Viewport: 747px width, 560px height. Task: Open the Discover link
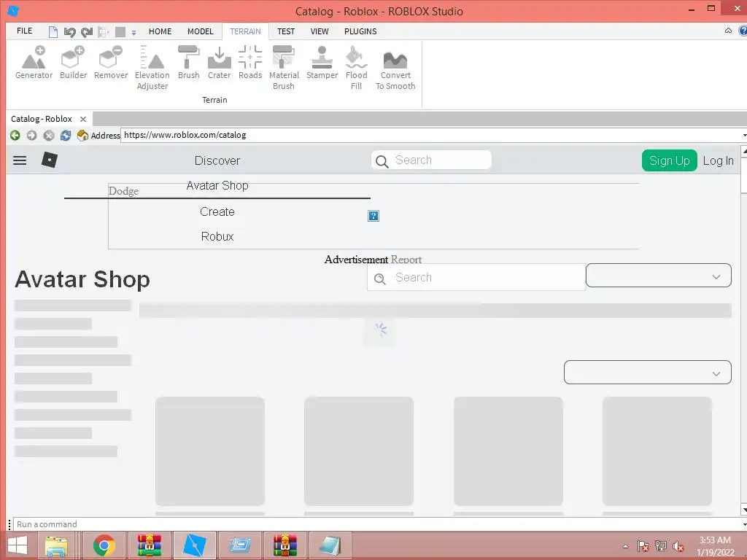point(217,160)
